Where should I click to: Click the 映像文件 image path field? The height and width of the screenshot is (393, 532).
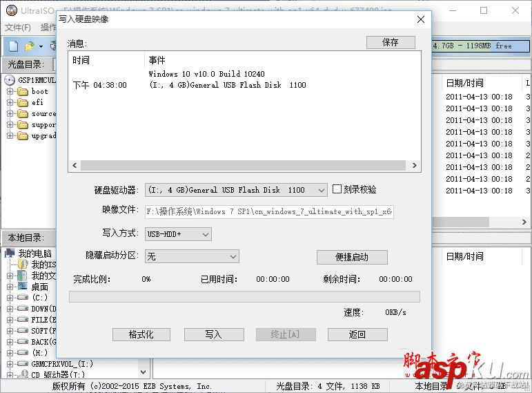(269, 211)
